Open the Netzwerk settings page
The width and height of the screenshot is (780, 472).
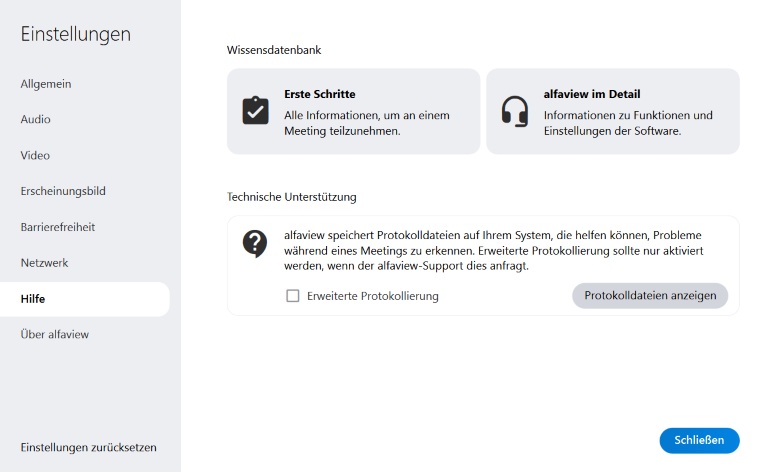(x=45, y=263)
